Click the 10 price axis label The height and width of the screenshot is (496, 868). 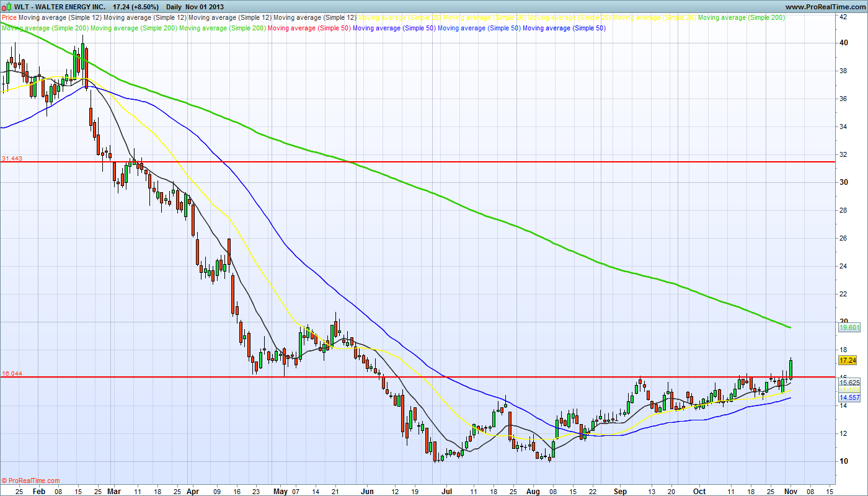tap(844, 461)
